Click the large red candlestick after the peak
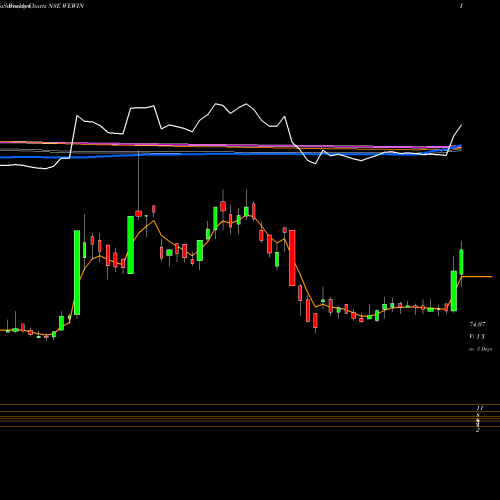The image size is (500, 500). pyautogui.click(x=292, y=258)
